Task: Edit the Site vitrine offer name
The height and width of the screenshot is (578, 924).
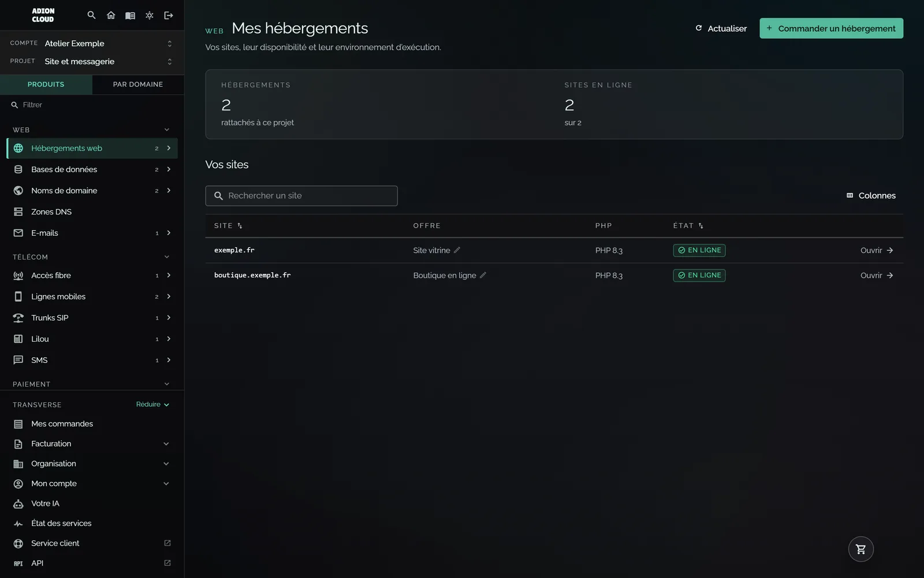Action: [457, 250]
